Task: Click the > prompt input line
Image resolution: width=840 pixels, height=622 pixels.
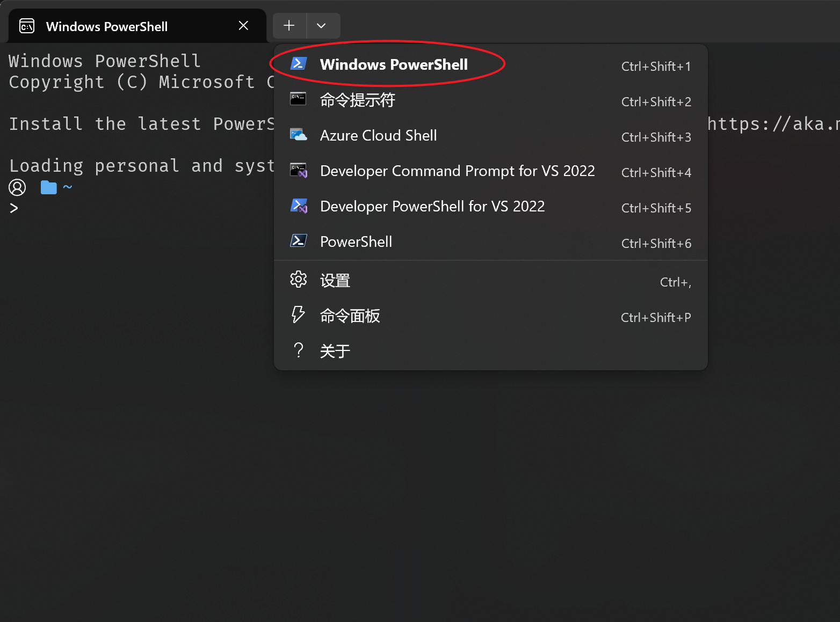Action: tap(14, 208)
